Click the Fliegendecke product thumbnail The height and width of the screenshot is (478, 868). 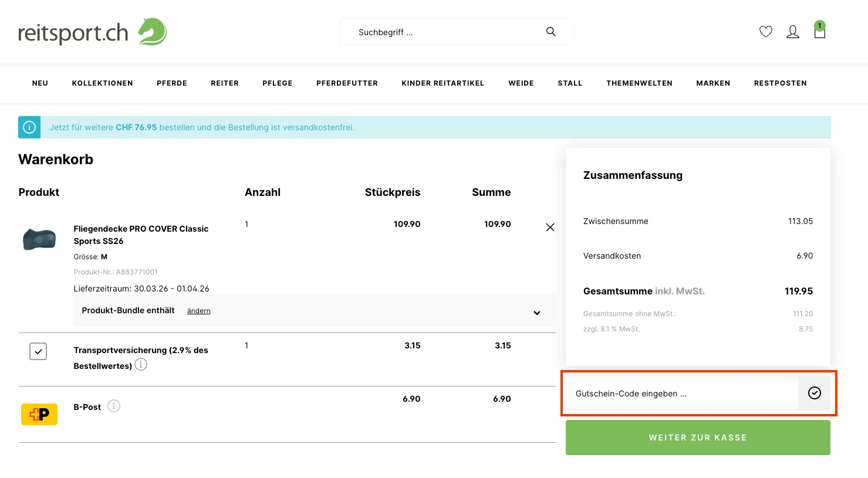pyautogui.click(x=39, y=239)
